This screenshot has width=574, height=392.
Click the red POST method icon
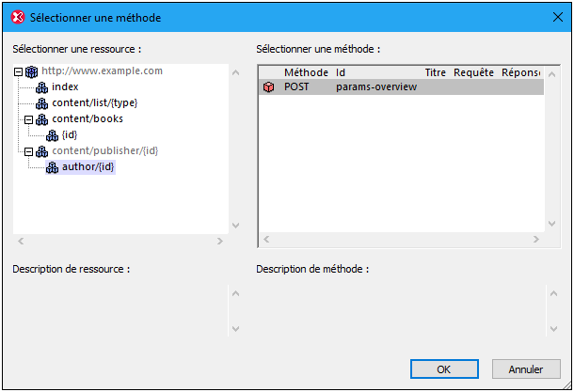click(x=269, y=87)
